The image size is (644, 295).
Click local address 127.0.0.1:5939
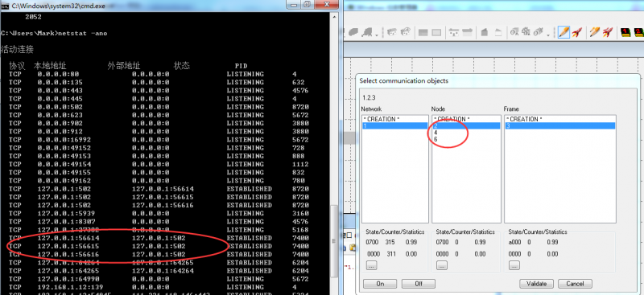click(x=66, y=214)
